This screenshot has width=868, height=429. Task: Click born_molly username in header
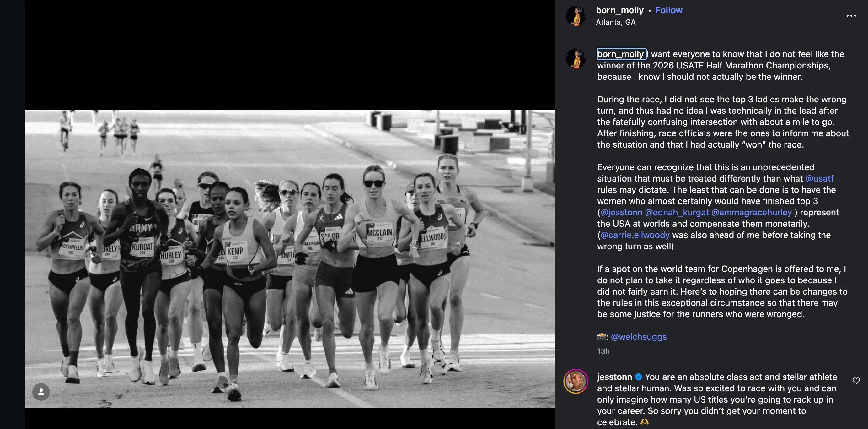tap(619, 10)
